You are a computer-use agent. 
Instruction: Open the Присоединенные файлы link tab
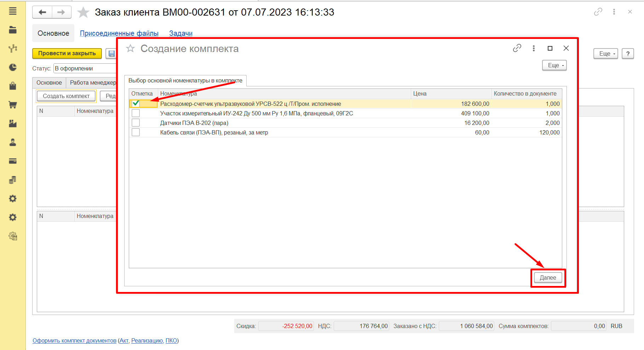(119, 33)
